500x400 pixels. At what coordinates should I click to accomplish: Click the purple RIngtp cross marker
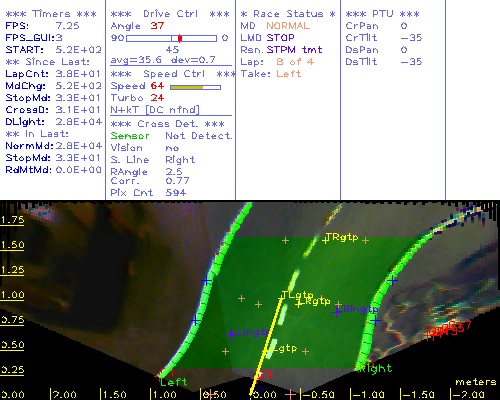337,311
